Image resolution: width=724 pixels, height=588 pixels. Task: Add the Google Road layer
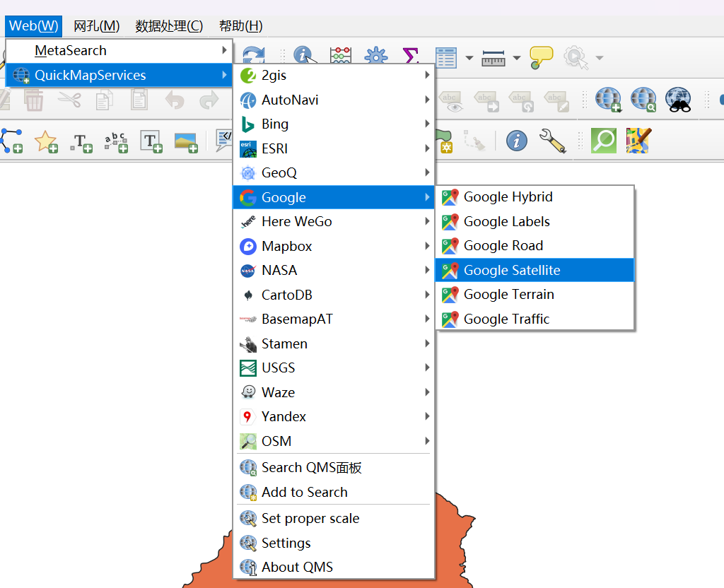[x=535, y=245]
